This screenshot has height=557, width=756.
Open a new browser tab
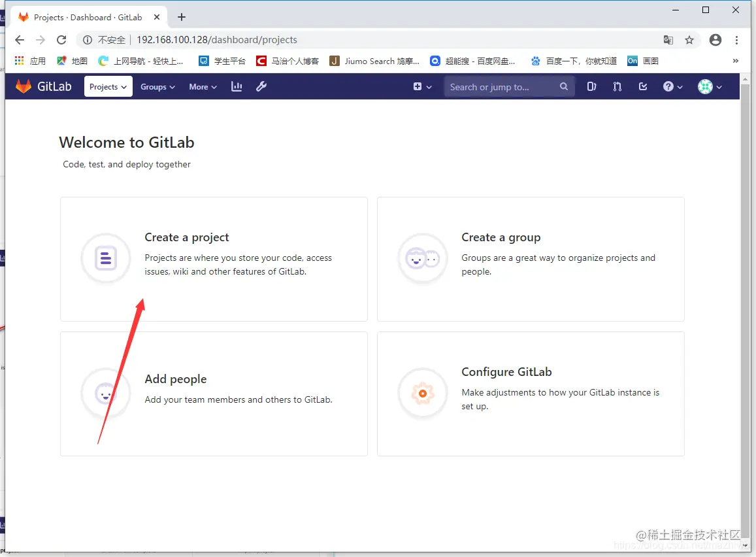[x=181, y=18]
